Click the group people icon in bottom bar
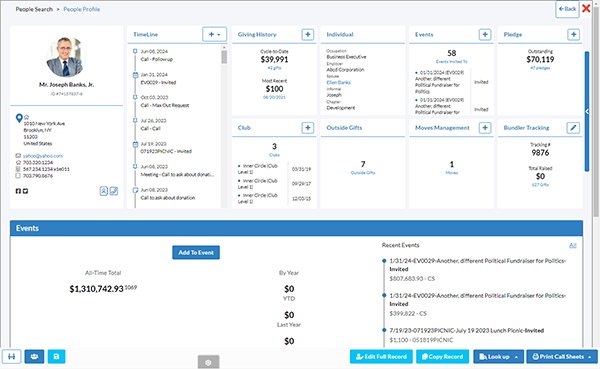 34,356
